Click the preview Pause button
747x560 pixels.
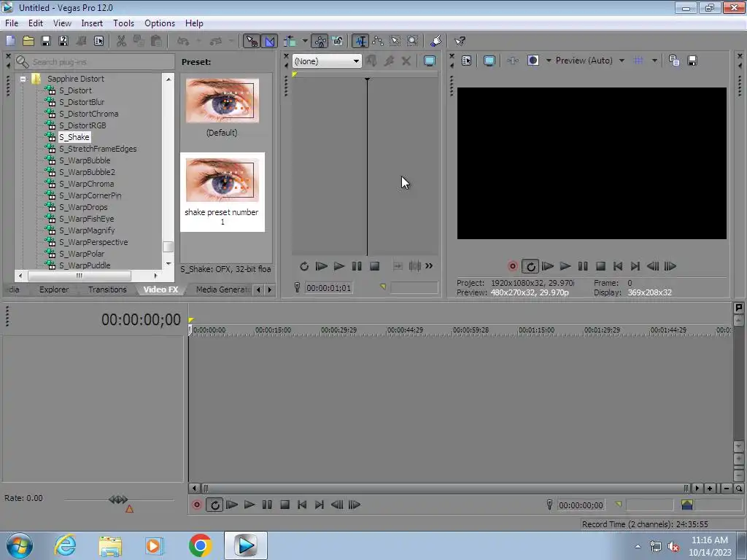coord(582,266)
